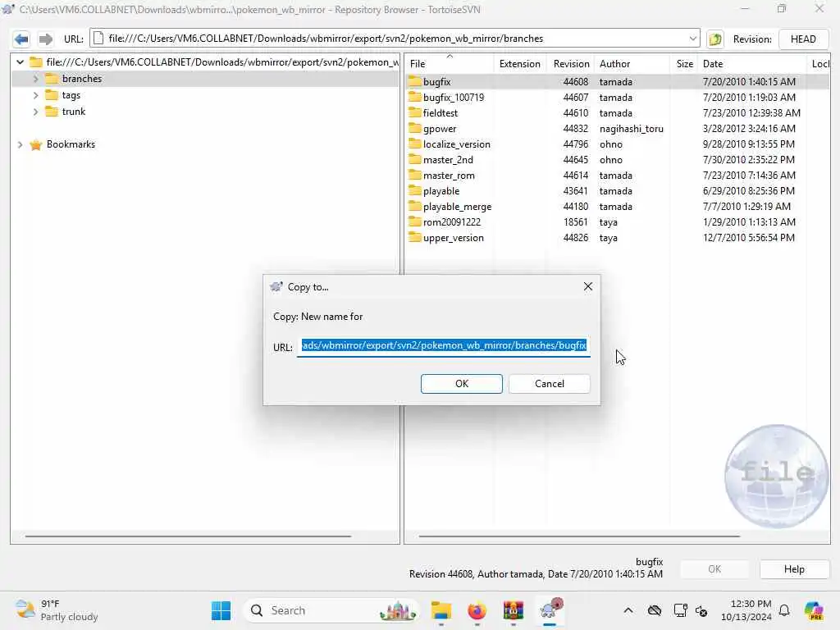Open Firefox from the taskbar
The width and height of the screenshot is (840, 630).
(477, 610)
